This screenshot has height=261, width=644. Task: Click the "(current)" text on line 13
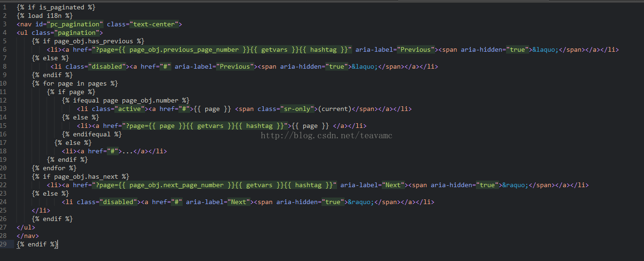pyautogui.click(x=335, y=109)
